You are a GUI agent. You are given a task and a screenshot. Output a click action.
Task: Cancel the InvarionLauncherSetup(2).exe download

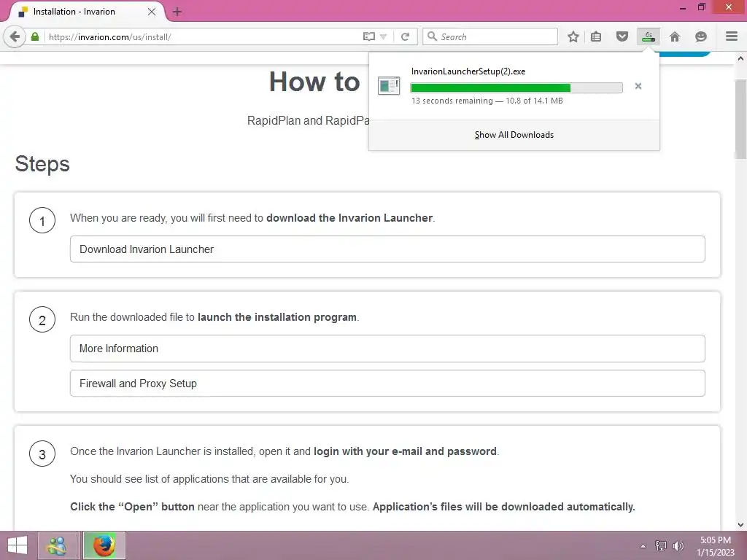(x=638, y=86)
